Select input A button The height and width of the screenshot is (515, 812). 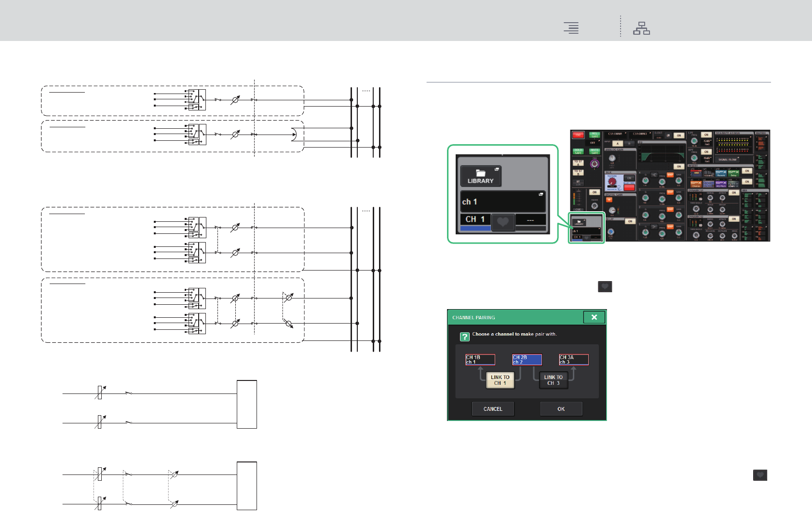click(x=618, y=144)
